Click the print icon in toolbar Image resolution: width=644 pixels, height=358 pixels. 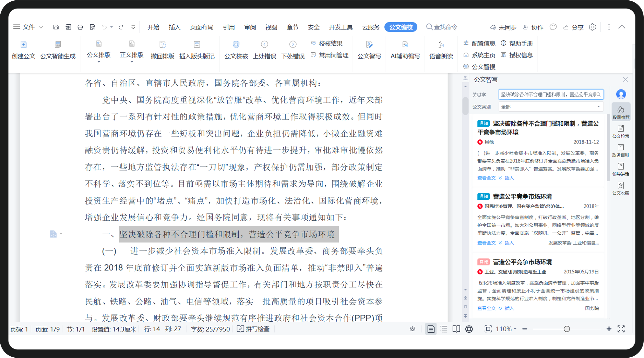point(80,27)
